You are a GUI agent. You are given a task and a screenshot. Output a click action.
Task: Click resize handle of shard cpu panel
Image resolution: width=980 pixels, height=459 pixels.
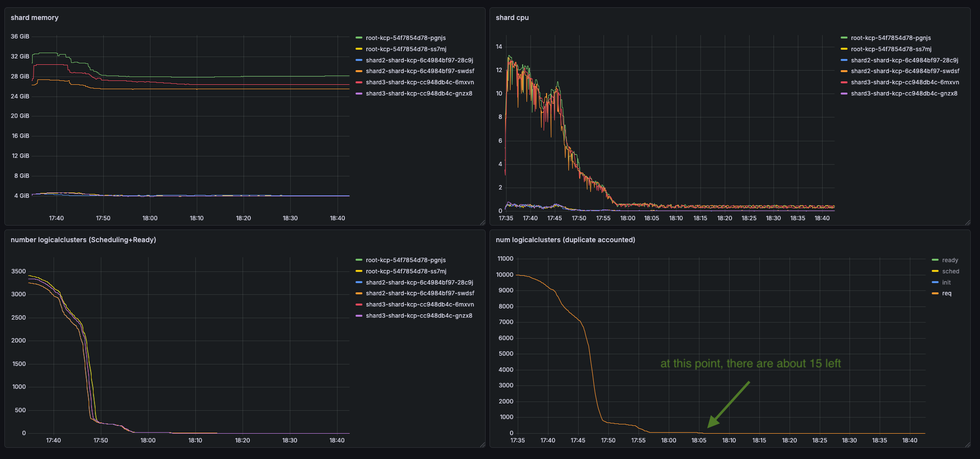[967, 222]
